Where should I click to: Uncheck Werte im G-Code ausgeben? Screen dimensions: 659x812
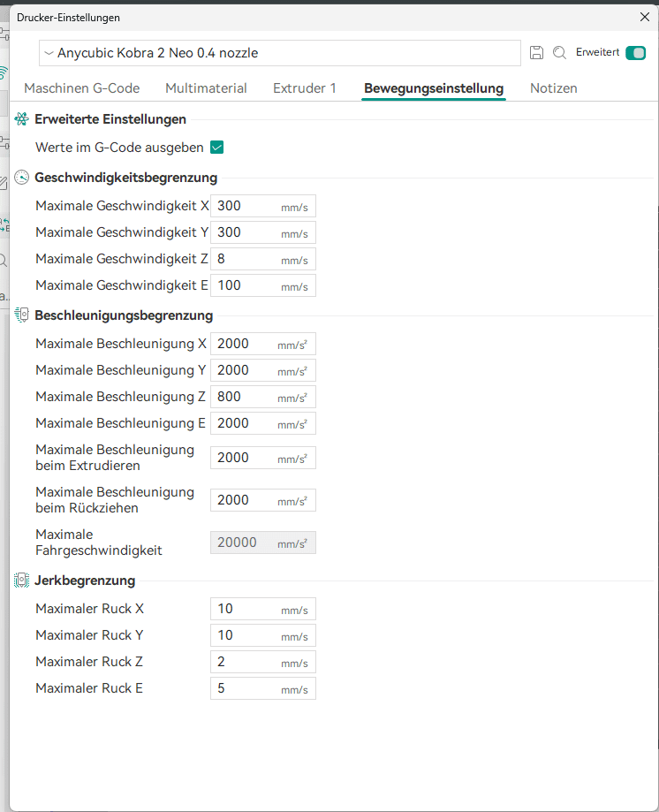click(x=216, y=148)
